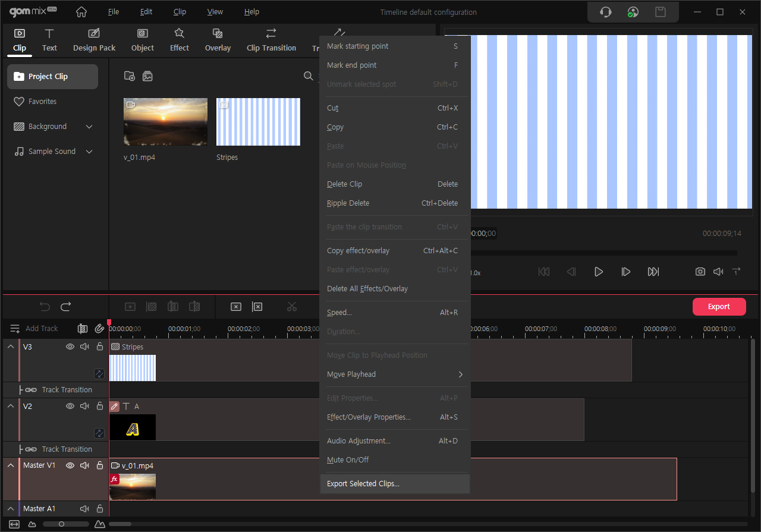Click the redo arrow above timeline
This screenshot has height=532, width=761.
pyautogui.click(x=66, y=307)
